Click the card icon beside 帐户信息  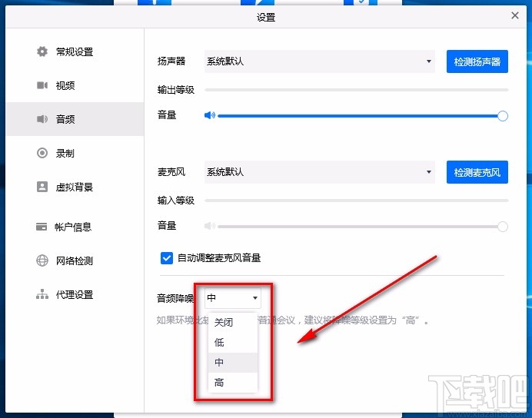tap(42, 227)
